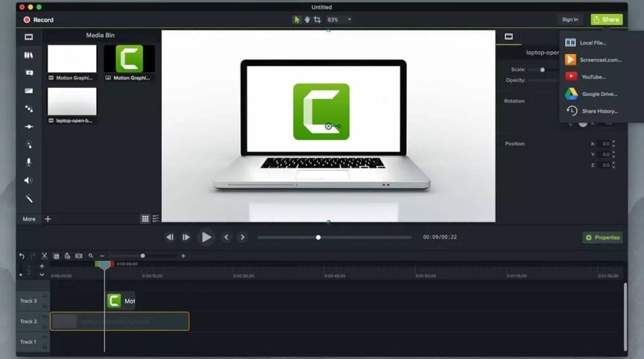Select the Mot clip on Track 3

(121, 301)
